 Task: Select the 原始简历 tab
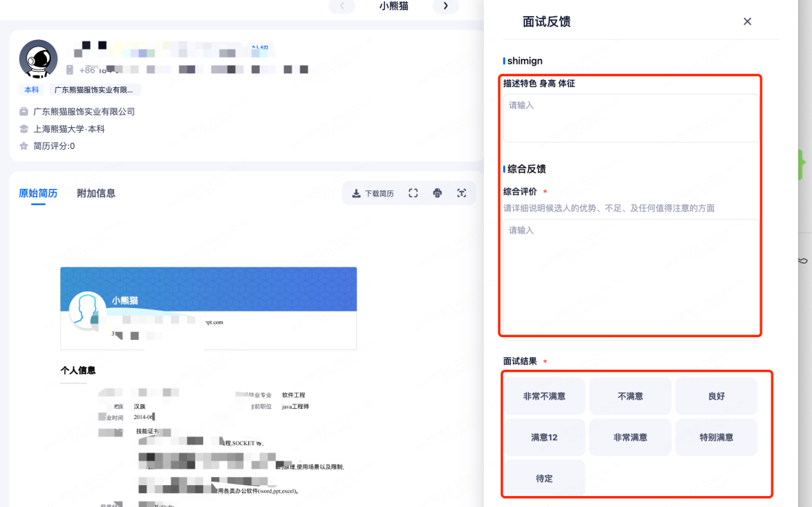[38, 193]
